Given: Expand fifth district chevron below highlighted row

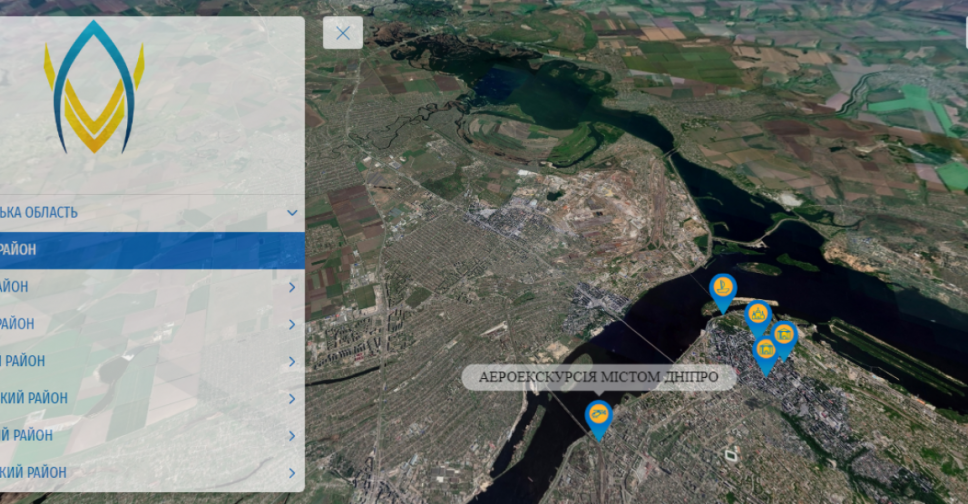Looking at the screenshot, I should pyautogui.click(x=292, y=436).
